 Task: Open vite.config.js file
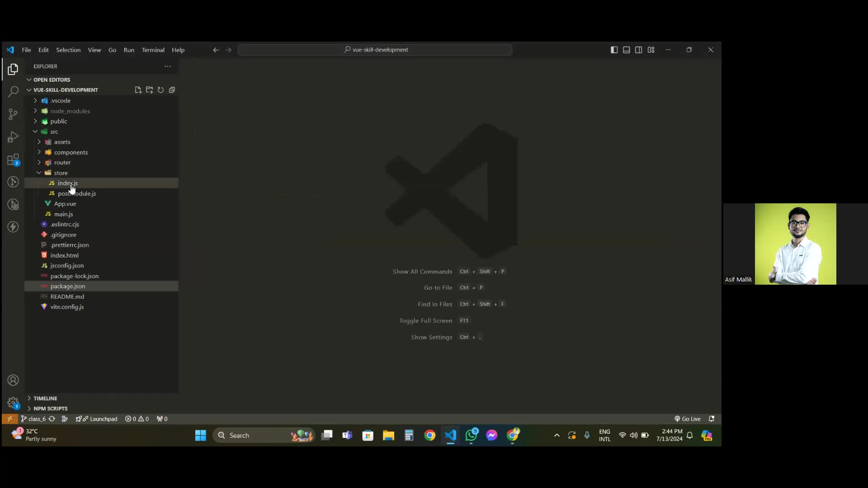click(101, 307)
